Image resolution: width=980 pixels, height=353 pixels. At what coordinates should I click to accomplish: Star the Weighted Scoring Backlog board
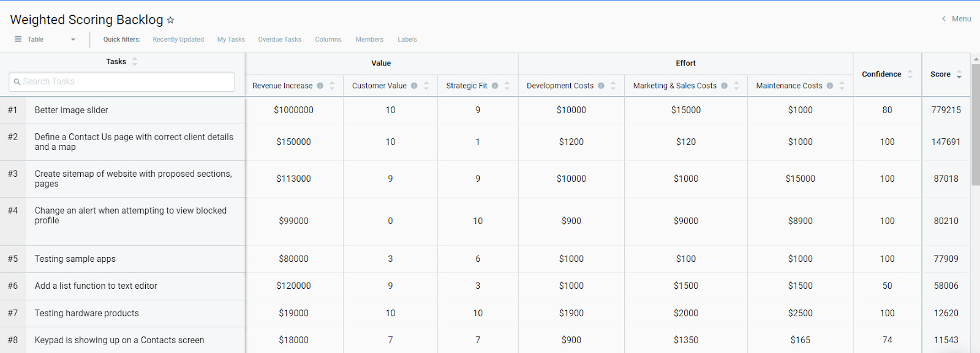tap(170, 20)
